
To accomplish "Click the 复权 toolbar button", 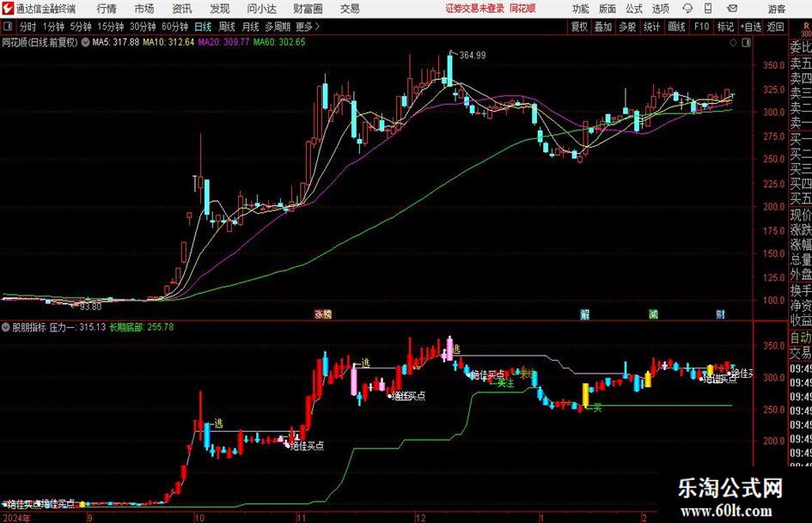I will pos(579,27).
